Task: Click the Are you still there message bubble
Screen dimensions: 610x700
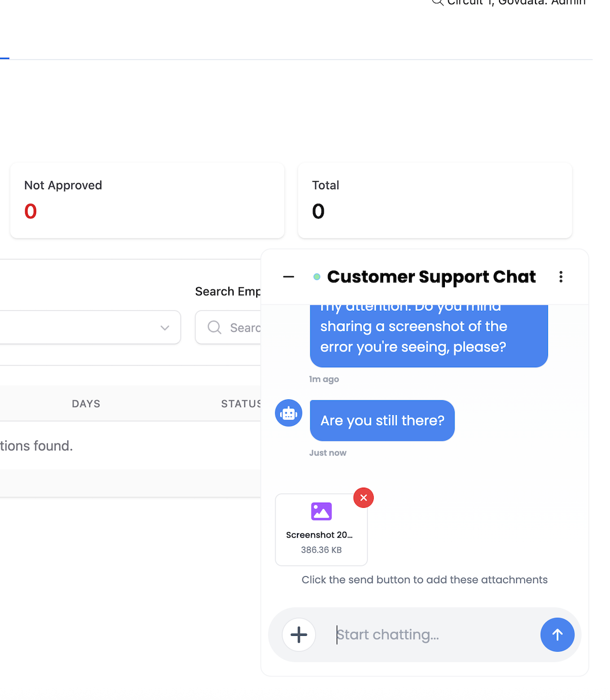Action: click(382, 420)
